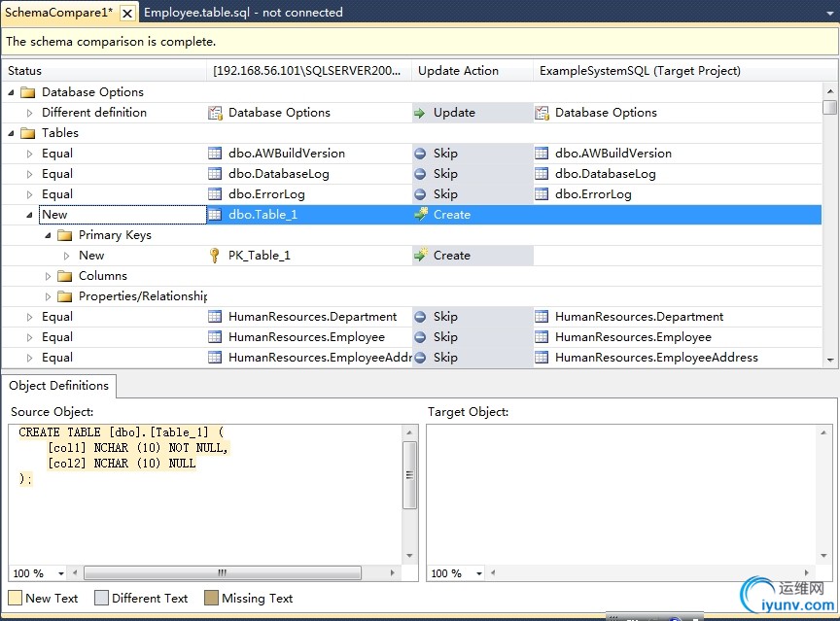840x621 pixels.
Task: Click Skip icon on dbo.ErrorLog row
Action: (421, 194)
